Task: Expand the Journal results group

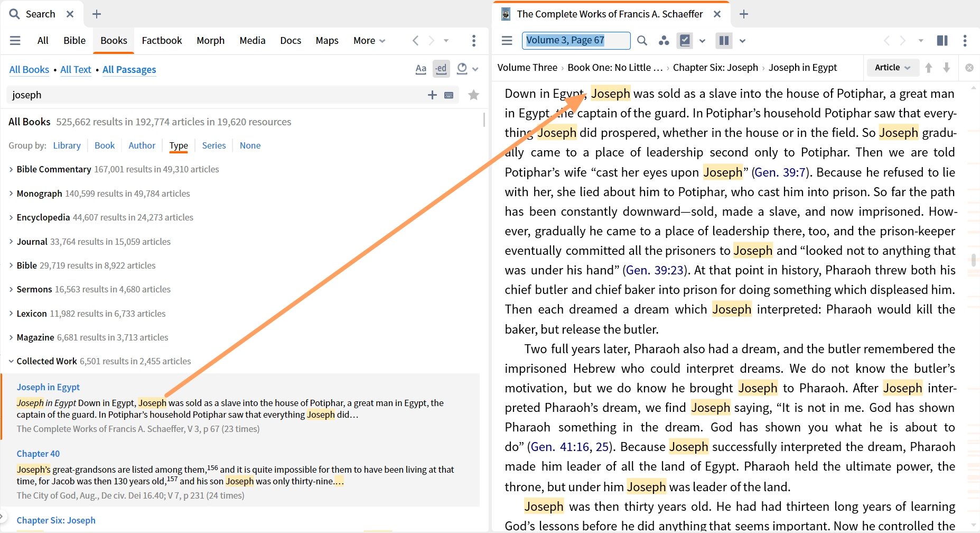Action: coord(11,242)
